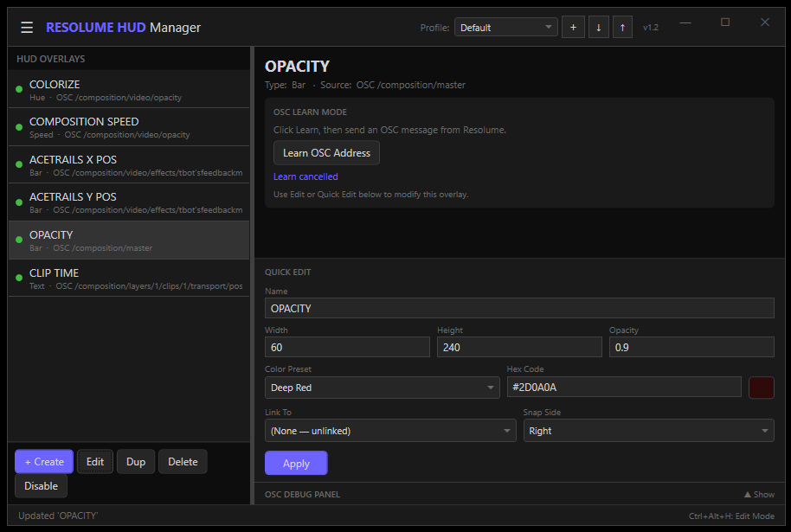
Task: Click the up arrow profile button
Action: [622, 28]
